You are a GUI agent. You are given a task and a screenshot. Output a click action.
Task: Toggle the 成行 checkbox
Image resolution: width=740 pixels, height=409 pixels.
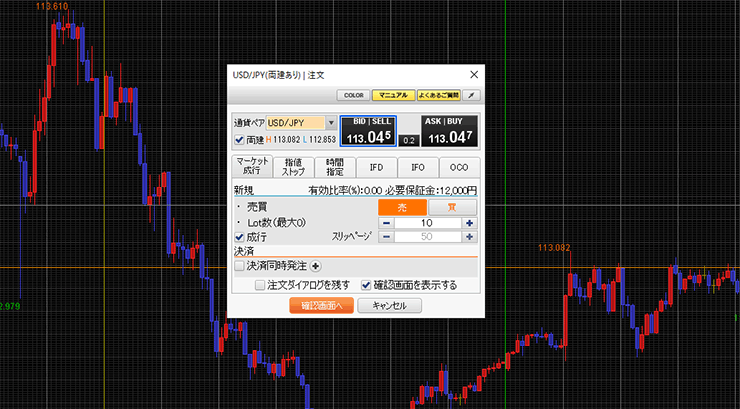tap(239, 237)
